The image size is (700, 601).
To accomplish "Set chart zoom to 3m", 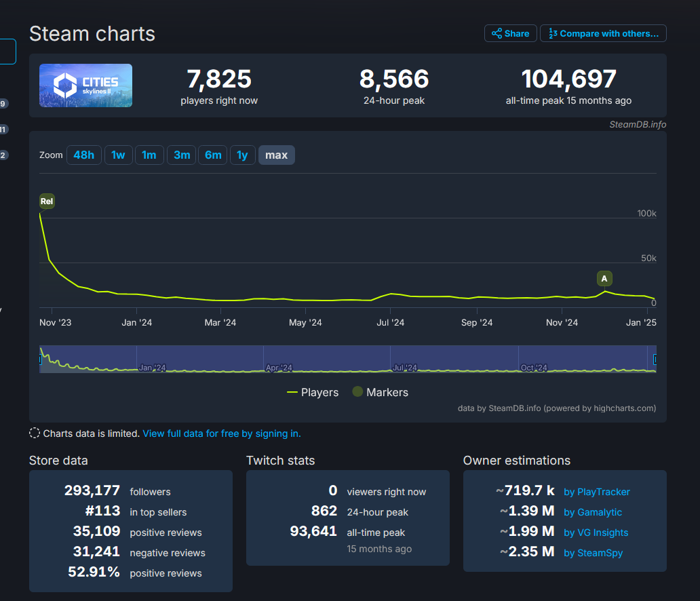I will (182, 155).
